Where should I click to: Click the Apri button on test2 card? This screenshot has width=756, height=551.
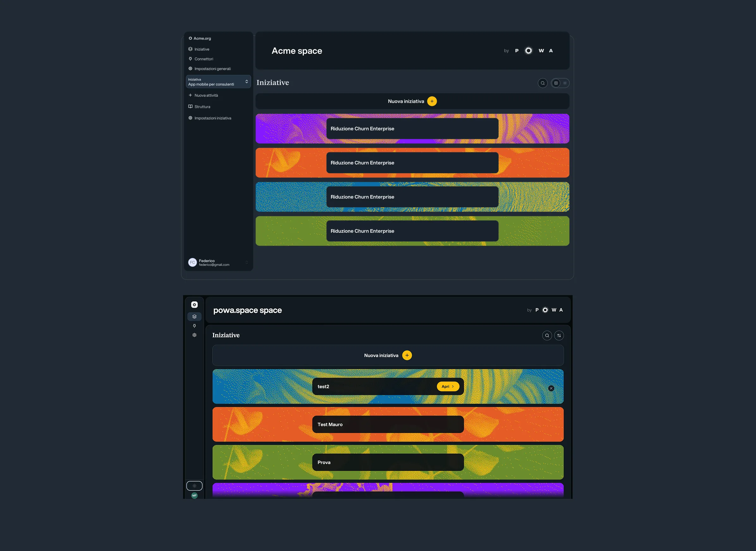click(x=448, y=387)
